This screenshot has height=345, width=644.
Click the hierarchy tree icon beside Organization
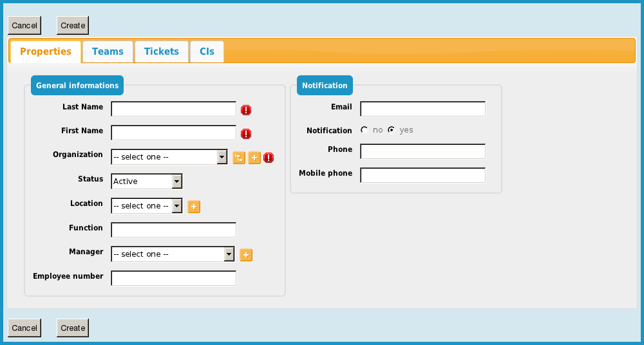[239, 158]
